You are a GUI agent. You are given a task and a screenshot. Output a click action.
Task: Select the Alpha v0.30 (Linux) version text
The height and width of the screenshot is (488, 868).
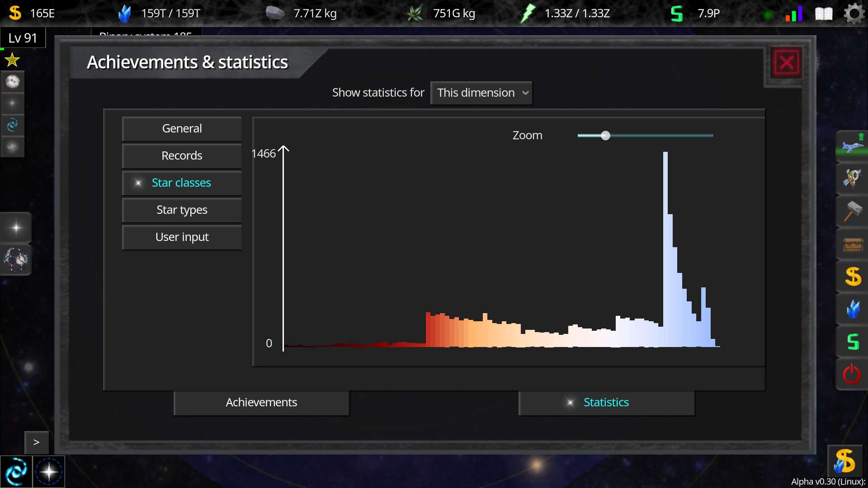coord(828,482)
